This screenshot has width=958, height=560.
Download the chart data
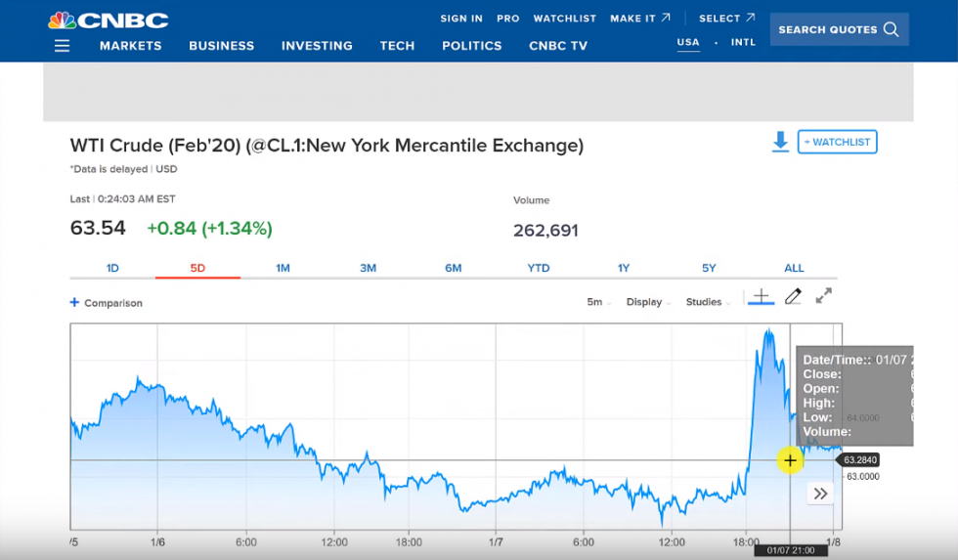pyautogui.click(x=780, y=143)
